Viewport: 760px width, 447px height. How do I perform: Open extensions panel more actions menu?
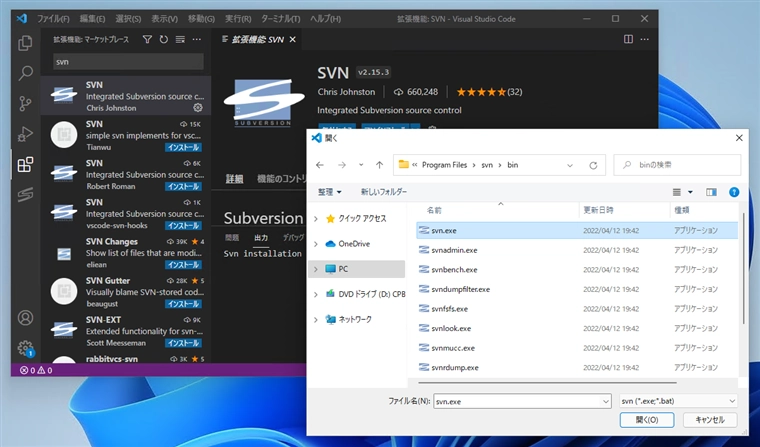(x=196, y=39)
